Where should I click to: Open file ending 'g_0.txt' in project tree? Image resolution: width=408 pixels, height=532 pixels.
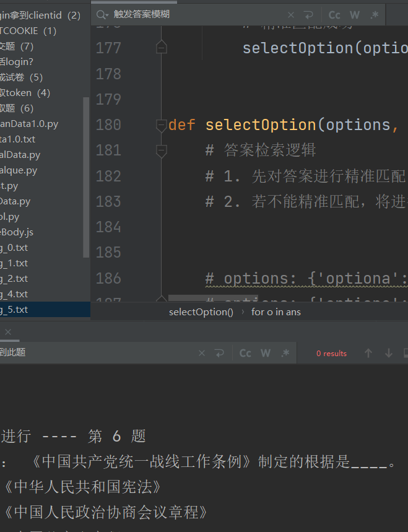pos(14,248)
